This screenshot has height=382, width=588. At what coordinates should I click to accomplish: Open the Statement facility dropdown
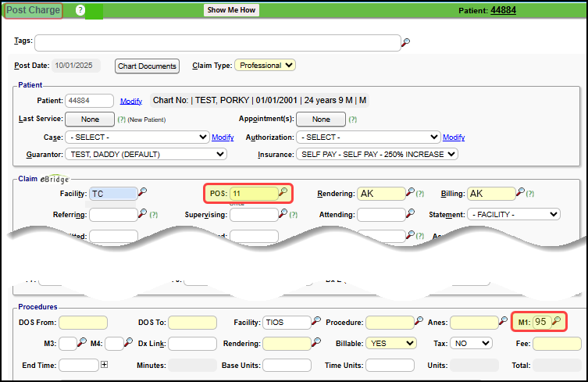pyautogui.click(x=513, y=214)
